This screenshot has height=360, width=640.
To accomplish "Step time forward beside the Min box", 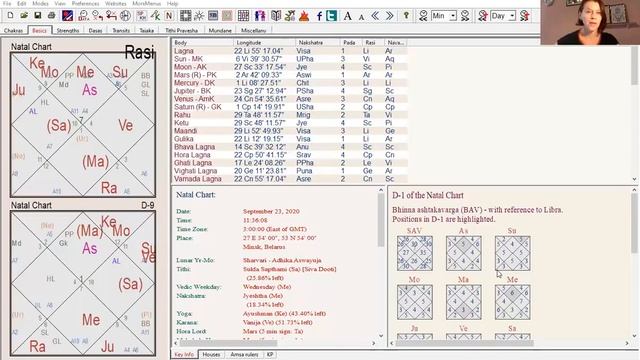I will pyautogui.click(x=465, y=16).
